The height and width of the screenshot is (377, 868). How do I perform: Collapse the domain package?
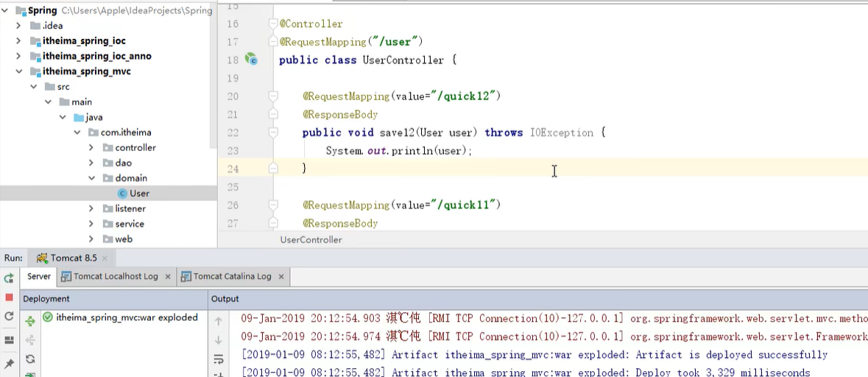click(91, 178)
